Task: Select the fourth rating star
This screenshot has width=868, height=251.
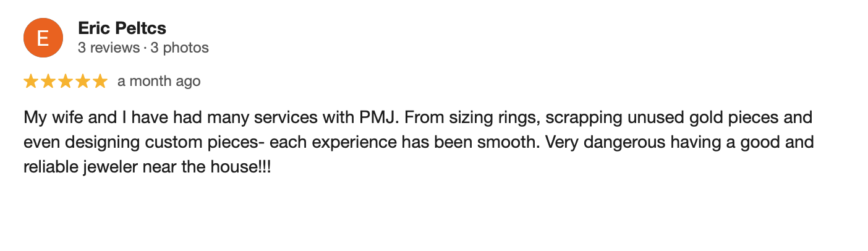Action: (x=83, y=81)
